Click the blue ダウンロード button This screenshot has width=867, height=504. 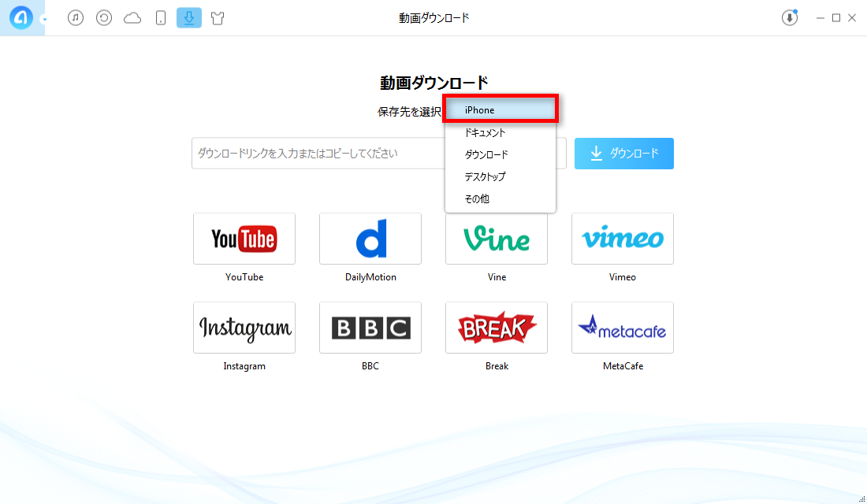coord(623,153)
